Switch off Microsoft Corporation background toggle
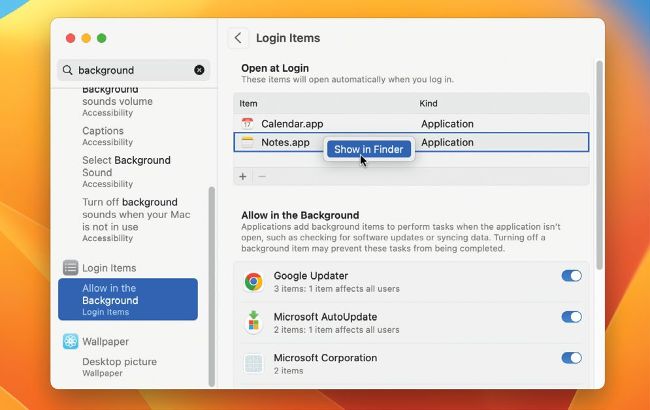The image size is (650, 410). (572, 358)
